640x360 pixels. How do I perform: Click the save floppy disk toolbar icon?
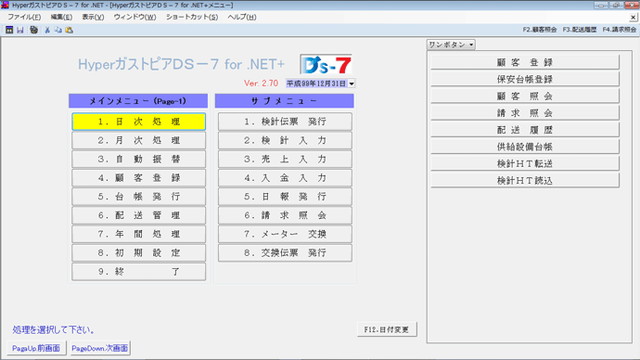20,30
